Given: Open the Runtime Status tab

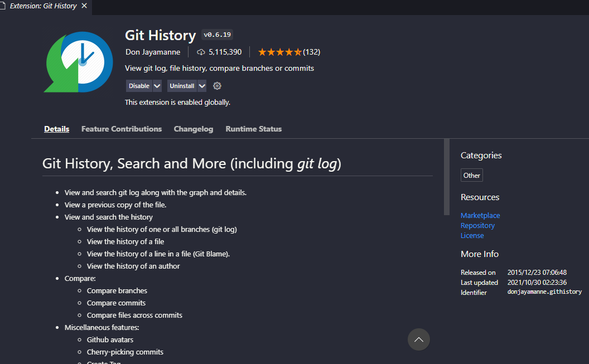Looking at the screenshot, I should [x=254, y=129].
